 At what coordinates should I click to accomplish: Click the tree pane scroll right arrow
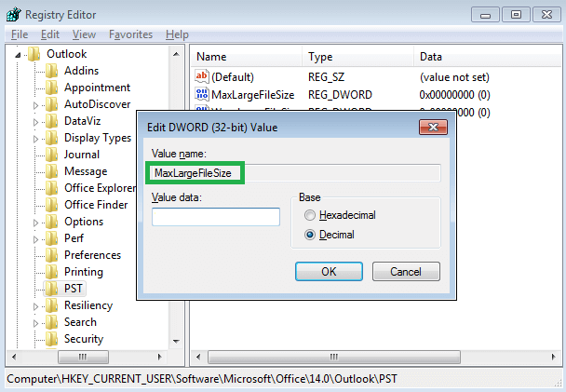pyautogui.click(x=159, y=357)
